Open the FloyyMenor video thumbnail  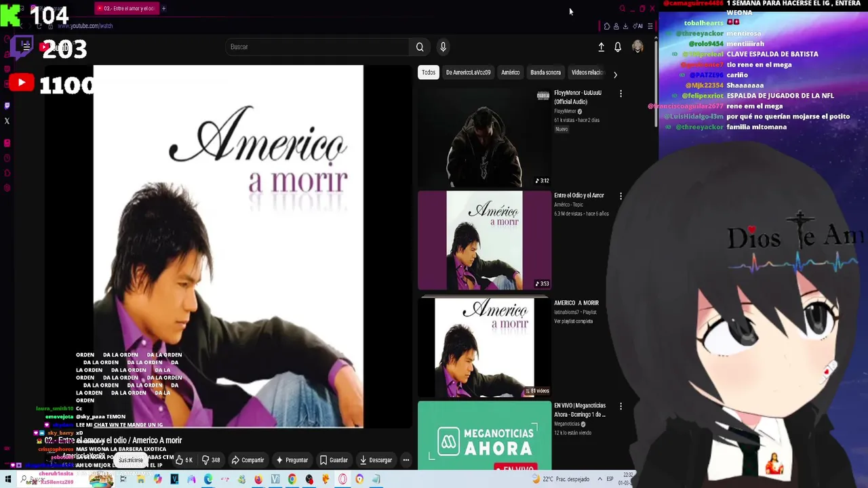click(x=484, y=138)
